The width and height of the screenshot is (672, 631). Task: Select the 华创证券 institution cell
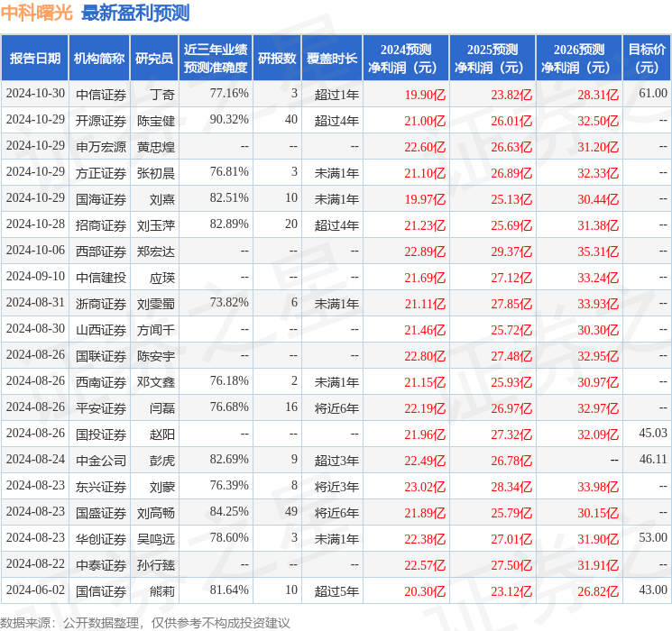click(101, 539)
